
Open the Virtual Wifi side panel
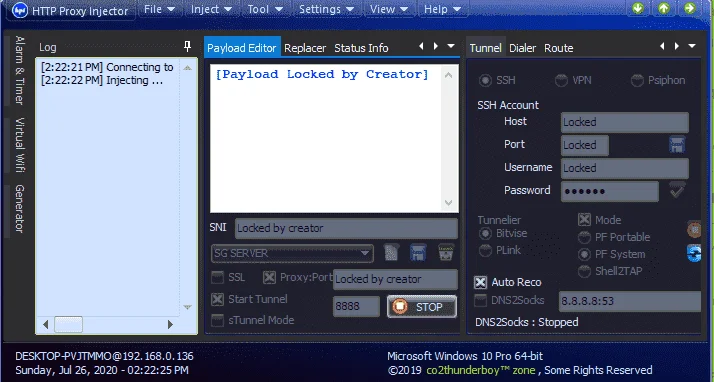(x=19, y=145)
